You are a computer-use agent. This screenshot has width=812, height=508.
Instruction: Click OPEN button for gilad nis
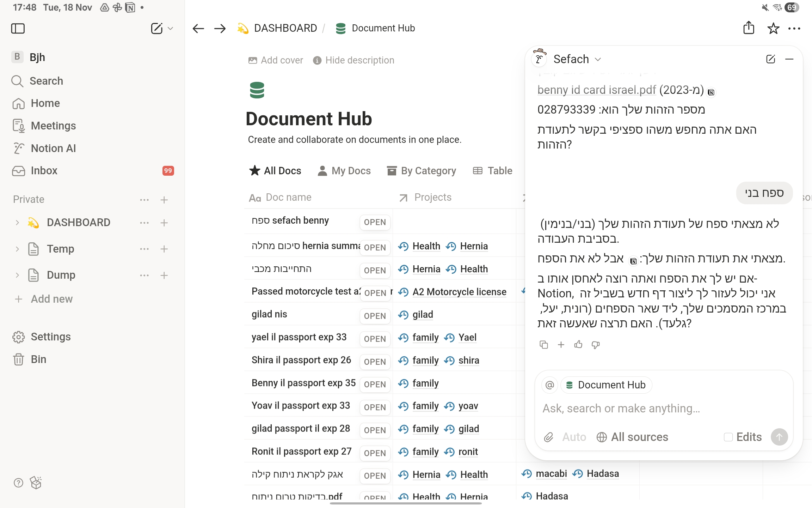[375, 316]
